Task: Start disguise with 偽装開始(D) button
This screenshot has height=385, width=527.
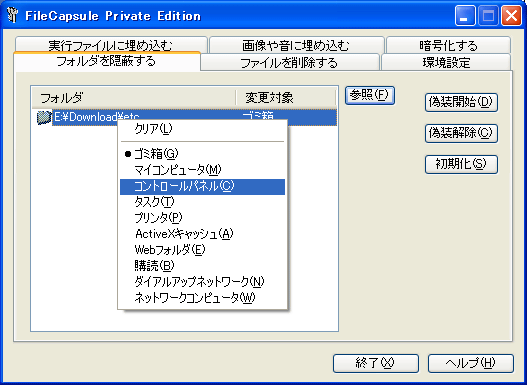Action: tap(461, 102)
